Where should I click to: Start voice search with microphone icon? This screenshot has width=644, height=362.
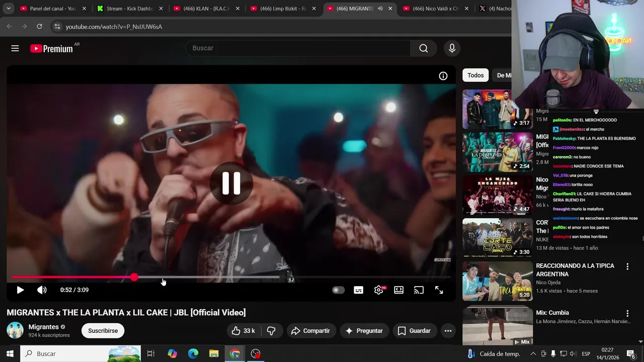pos(452,48)
